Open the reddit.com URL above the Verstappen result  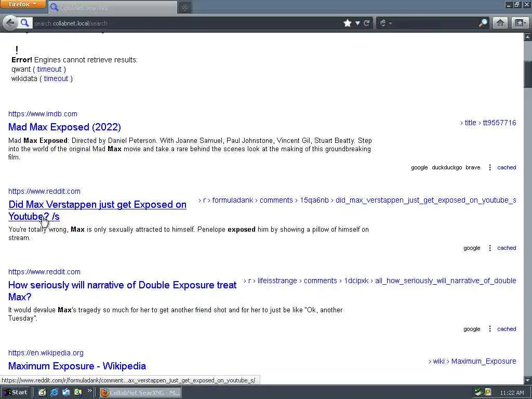[45, 191]
